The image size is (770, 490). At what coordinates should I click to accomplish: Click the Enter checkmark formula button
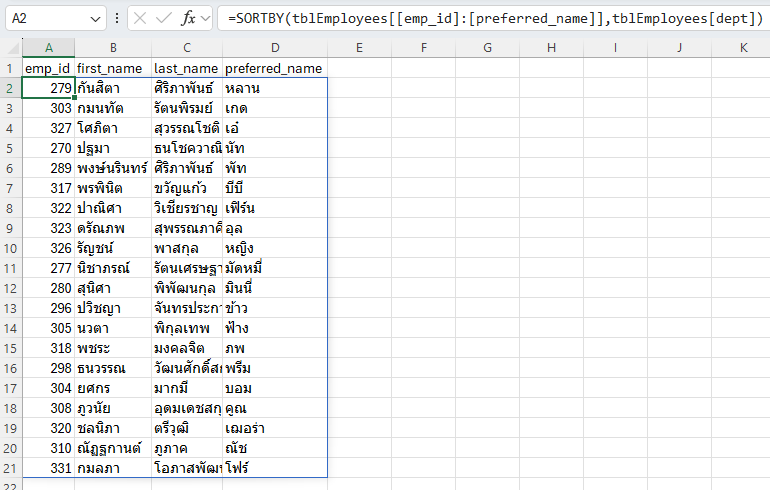(x=163, y=19)
